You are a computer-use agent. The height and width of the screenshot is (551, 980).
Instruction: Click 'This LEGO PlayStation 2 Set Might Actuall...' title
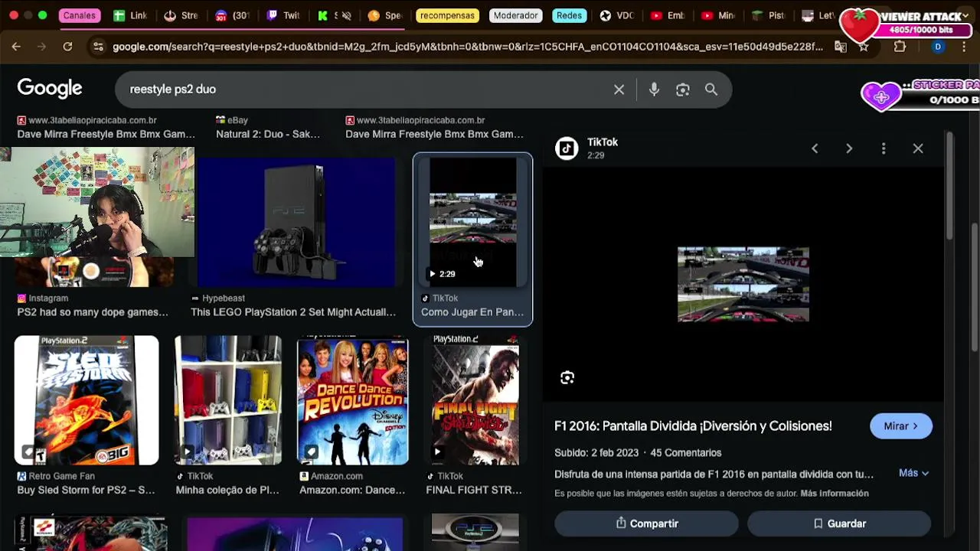[293, 312]
